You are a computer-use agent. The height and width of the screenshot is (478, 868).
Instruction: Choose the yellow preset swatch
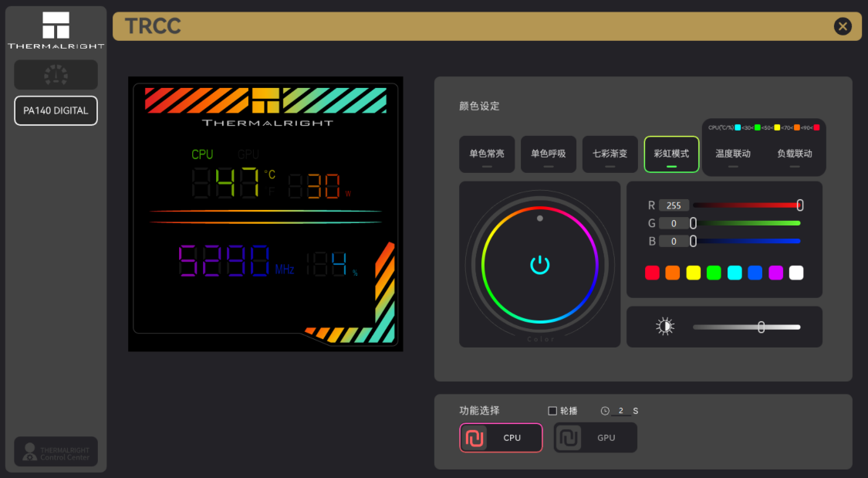[x=693, y=273]
